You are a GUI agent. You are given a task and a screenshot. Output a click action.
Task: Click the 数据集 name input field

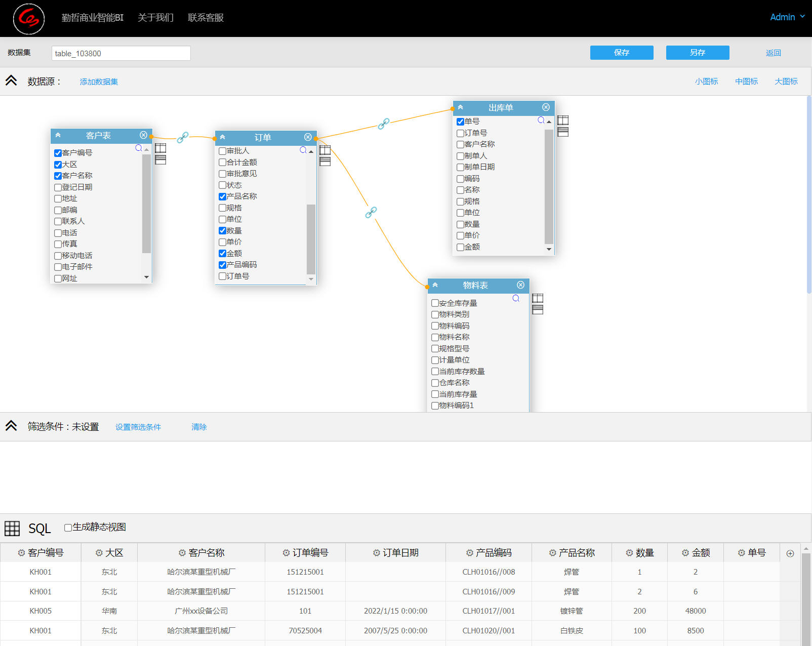coord(121,53)
